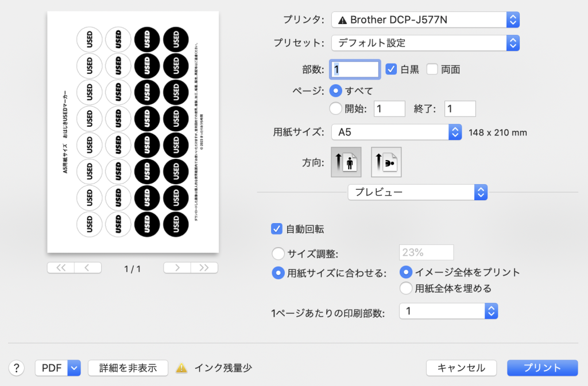The image size is (588, 386).
Task: Click the 開始 page number field
Action: coord(389,108)
